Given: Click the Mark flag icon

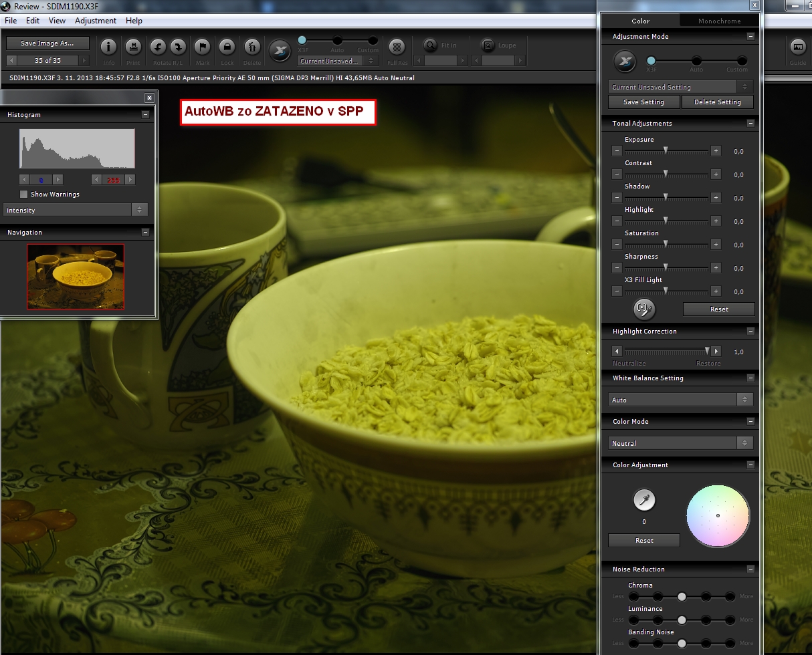Looking at the screenshot, I should pyautogui.click(x=202, y=47).
